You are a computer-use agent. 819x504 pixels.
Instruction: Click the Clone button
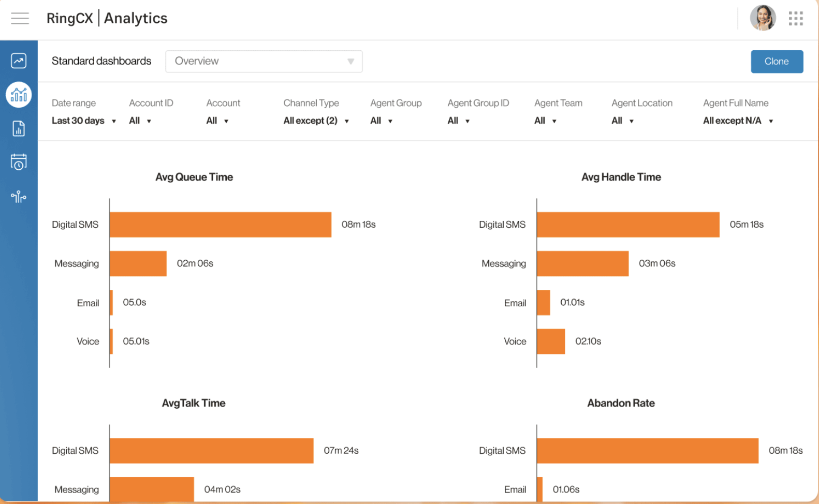click(777, 62)
